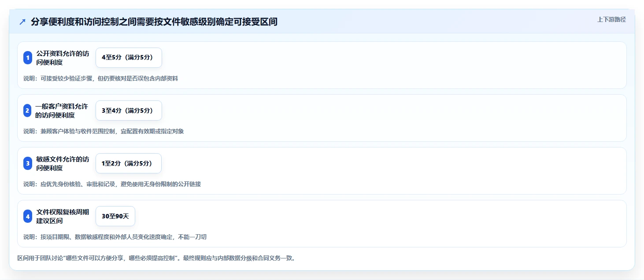Click the note 可接受较少验证步骤 under item 1
644x280 pixels.
tap(100, 78)
